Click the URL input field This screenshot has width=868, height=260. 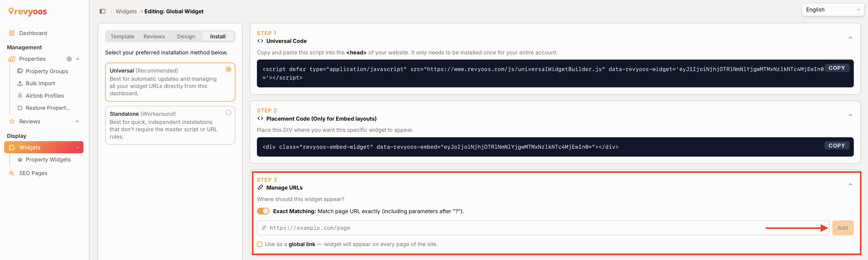coord(543,228)
